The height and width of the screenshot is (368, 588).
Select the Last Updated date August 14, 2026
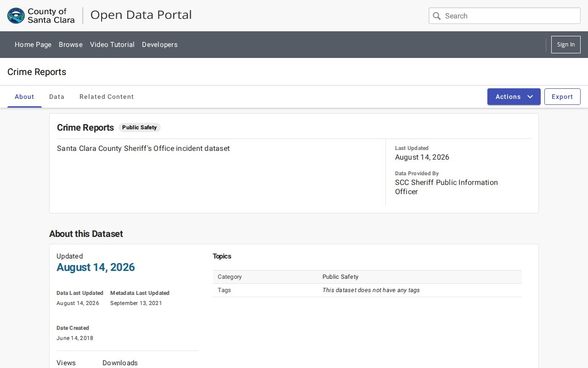(x=422, y=157)
